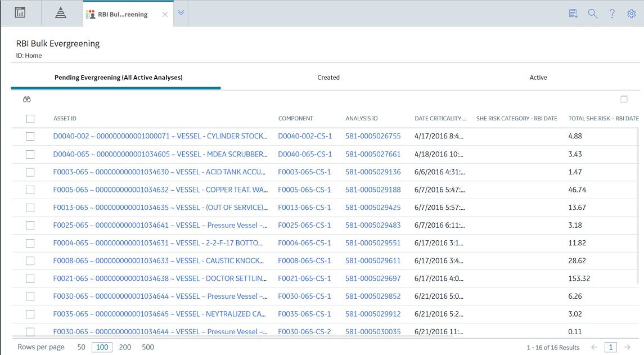Open analysis 581-0005030035 link
The width and height of the screenshot is (644, 355).
(373, 331)
